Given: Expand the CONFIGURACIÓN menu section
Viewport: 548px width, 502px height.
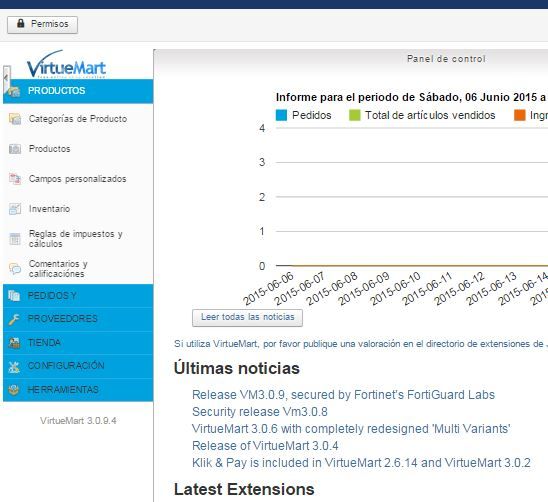Looking at the screenshot, I should 78,366.
